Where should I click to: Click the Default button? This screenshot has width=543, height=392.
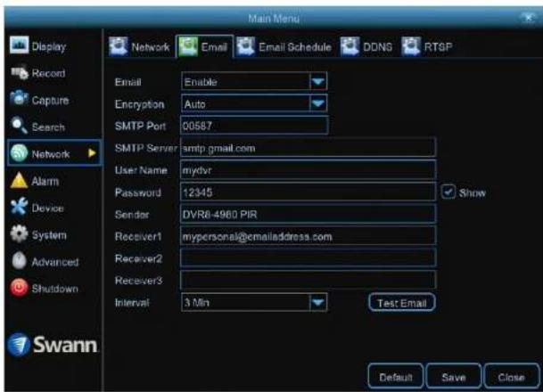click(x=396, y=377)
